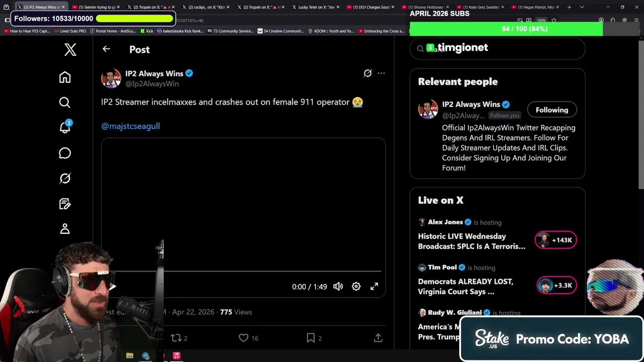Click the +3.3K listeners pill
The height and width of the screenshot is (362, 644).
pyautogui.click(x=556, y=285)
